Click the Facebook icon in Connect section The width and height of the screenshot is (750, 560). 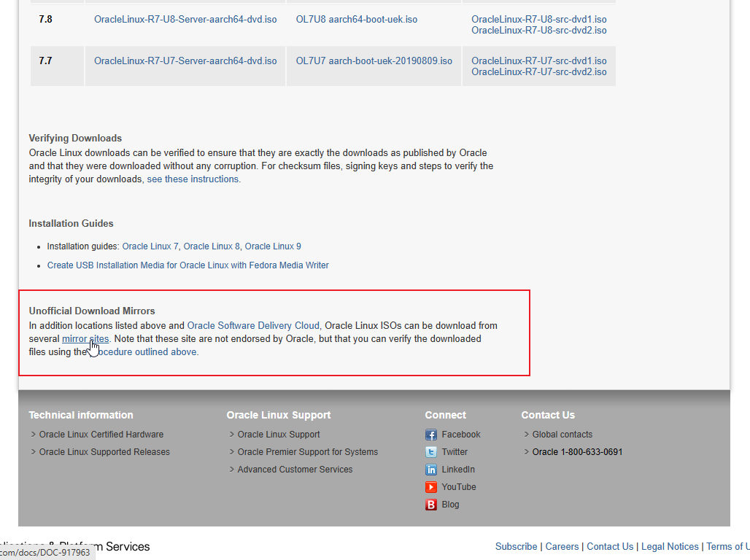(x=431, y=435)
